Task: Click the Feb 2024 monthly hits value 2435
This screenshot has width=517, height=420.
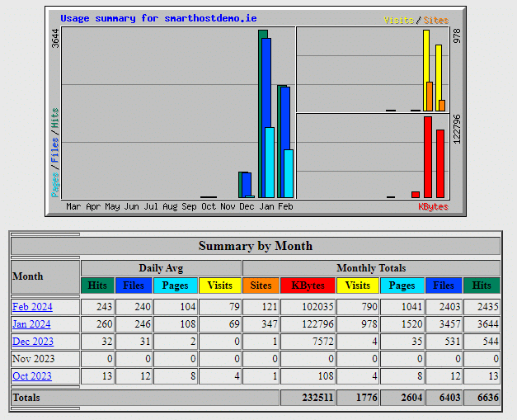Action: tap(488, 307)
